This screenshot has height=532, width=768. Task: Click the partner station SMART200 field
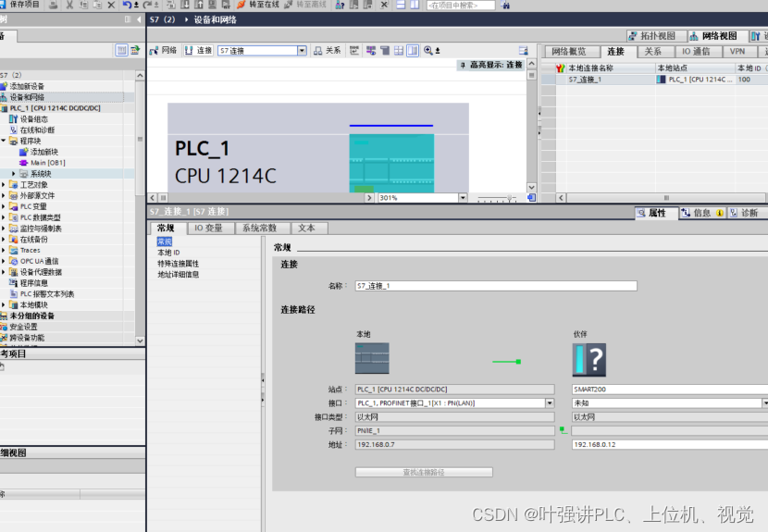[670, 390]
